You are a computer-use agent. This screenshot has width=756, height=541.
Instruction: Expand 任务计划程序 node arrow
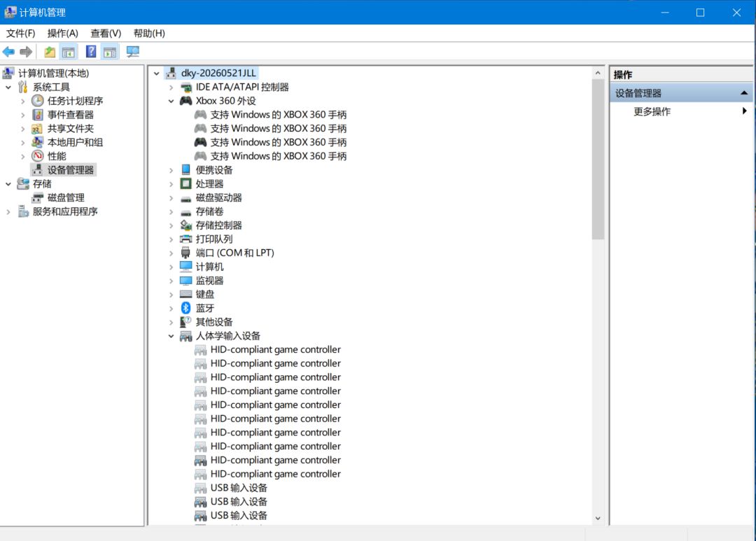click(x=22, y=101)
